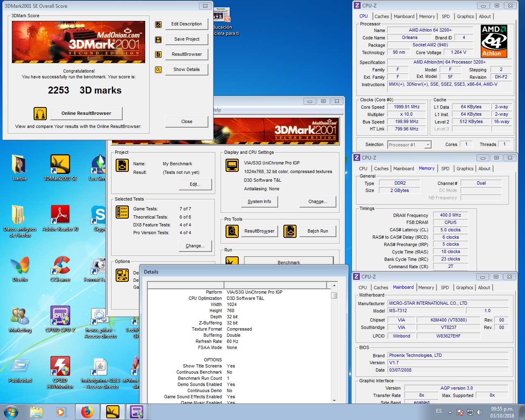Image resolution: width=525 pixels, height=420 pixels.
Task: Click the ES language indicator in the tray
Action: coord(439,411)
